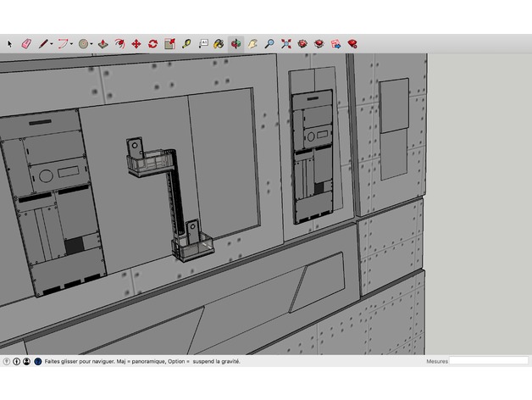Image resolution: width=532 pixels, height=400 pixels.
Task: Click into the Mesures input field
Action: point(489,361)
